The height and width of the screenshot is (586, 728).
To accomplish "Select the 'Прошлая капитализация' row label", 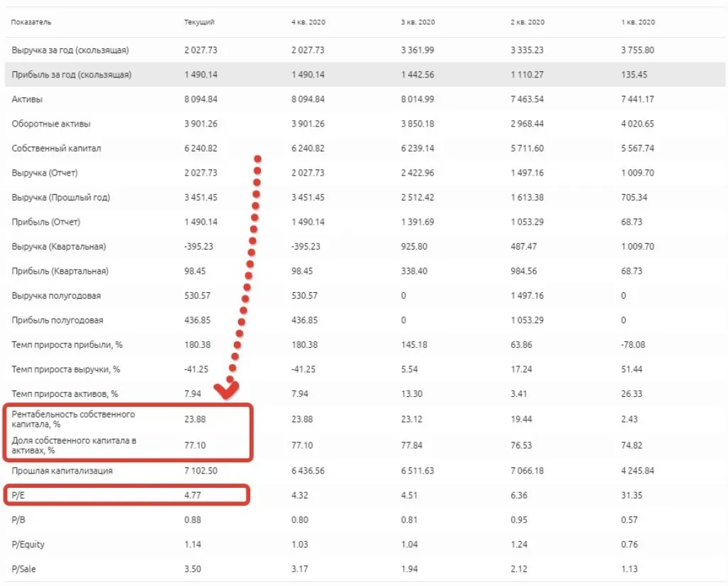I will tap(62, 471).
